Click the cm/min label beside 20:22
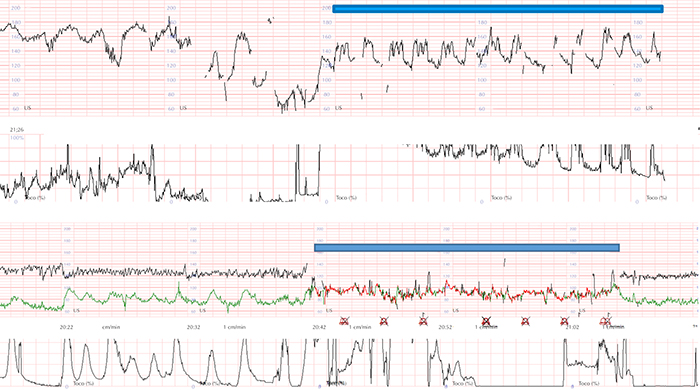Viewport: 700px width, 390px height. tap(111, 327)
